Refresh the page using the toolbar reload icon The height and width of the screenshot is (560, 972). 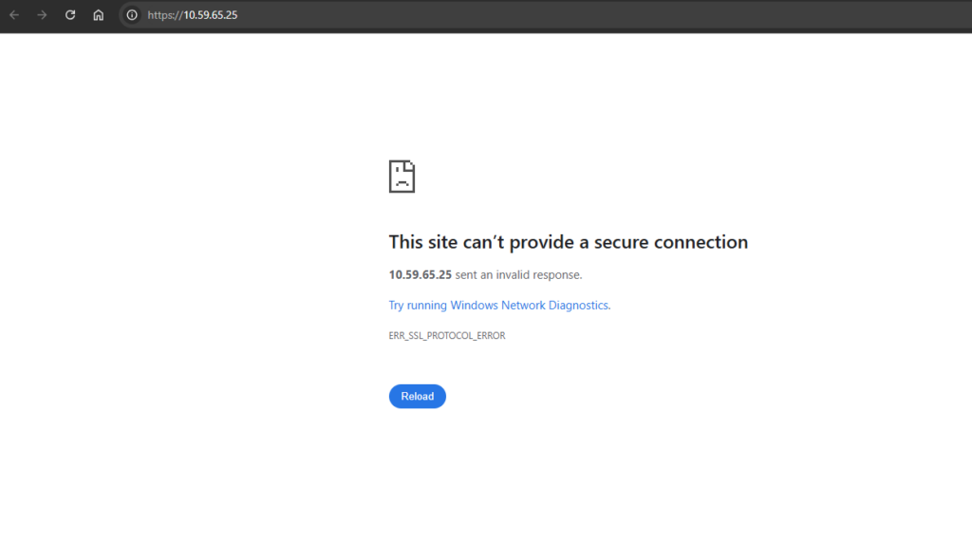(70, 15)
